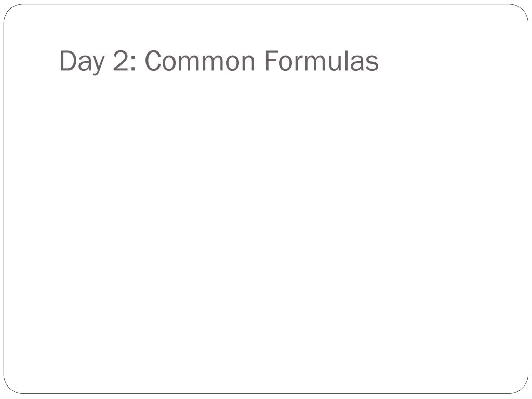Select the capital "D" in Day
532x399 pixels.
pos(68,61)
